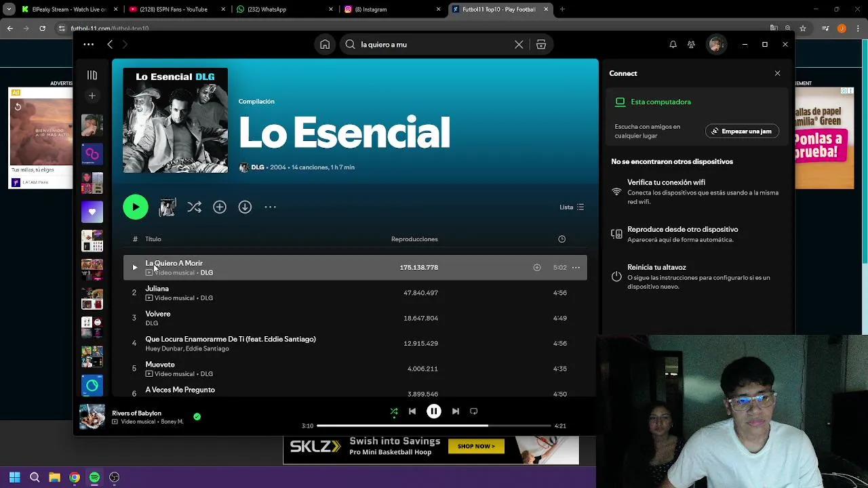The height and width of the screenshot is (488, 868).
Task: Open the Windows Start menu
Action: (15, 477)
